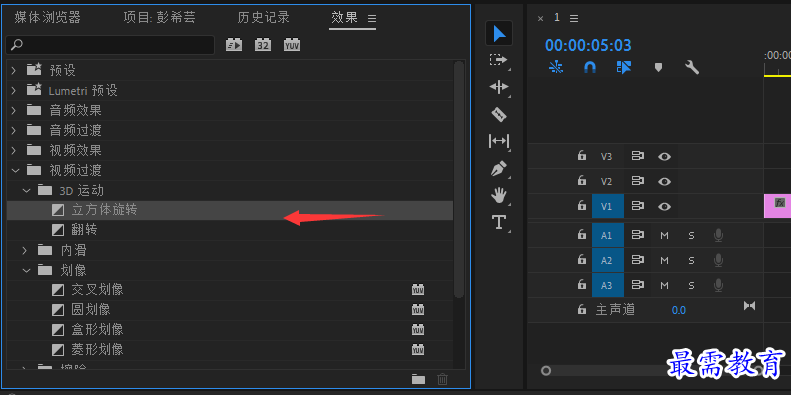791x395 pixels.
Task: Filter effects by YUV icon
Action: [292, 45]
